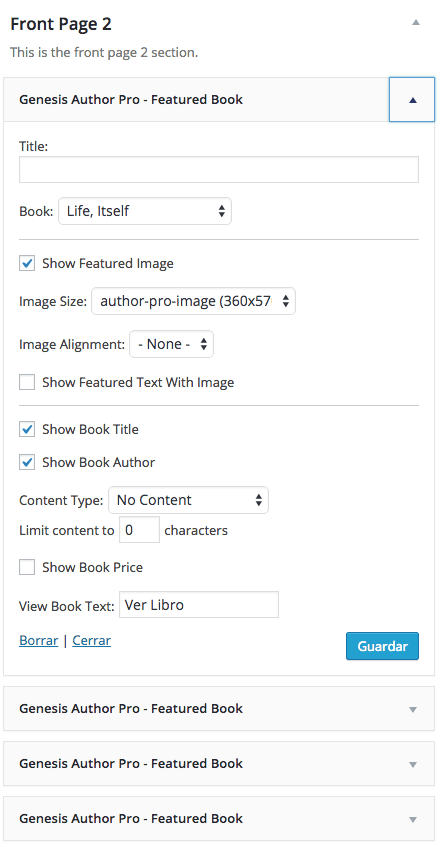Click the View Book Text field
This screenshot has width=441, height=847.
(199, 604)
